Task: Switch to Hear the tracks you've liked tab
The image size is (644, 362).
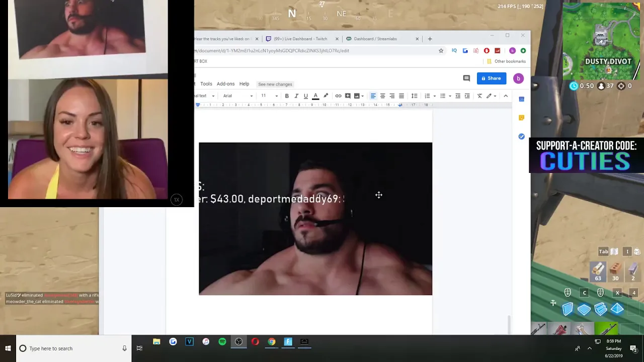Action: pyautogui.click(x=222, y=39)
